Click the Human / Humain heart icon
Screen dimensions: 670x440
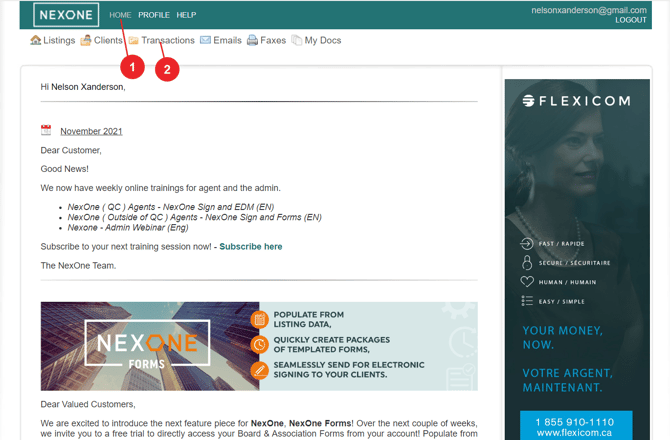[x=527, y=282]
